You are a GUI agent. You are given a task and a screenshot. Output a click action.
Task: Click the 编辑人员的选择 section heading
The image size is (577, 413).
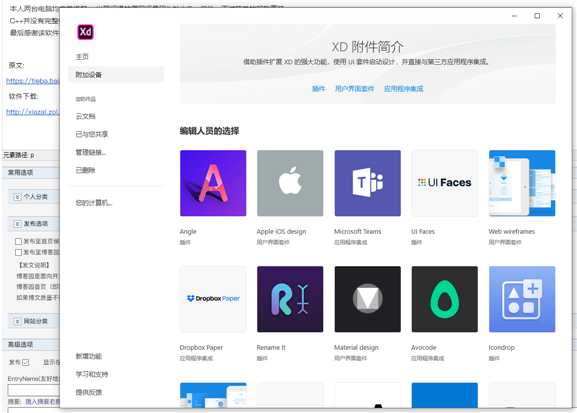point(209,131)
